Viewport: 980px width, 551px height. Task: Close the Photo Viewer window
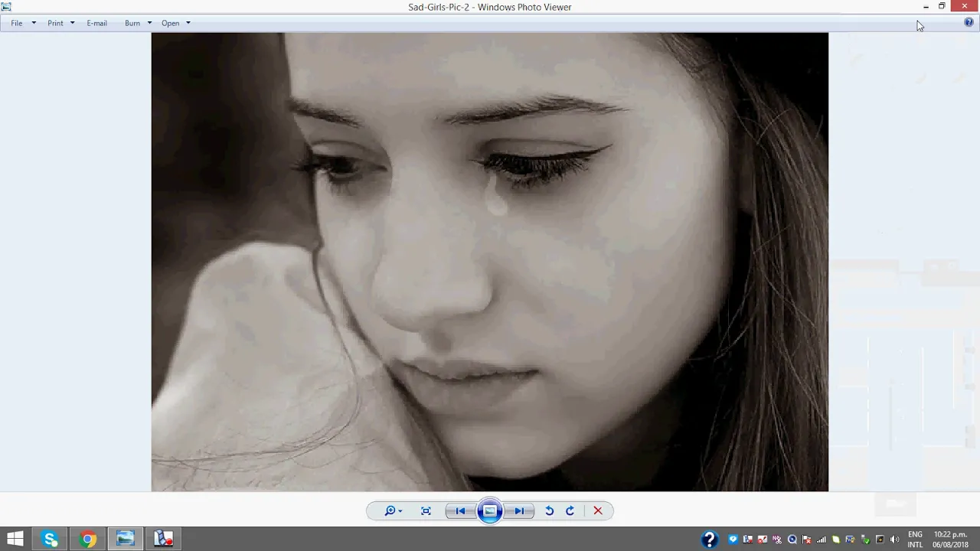point(965,7)
